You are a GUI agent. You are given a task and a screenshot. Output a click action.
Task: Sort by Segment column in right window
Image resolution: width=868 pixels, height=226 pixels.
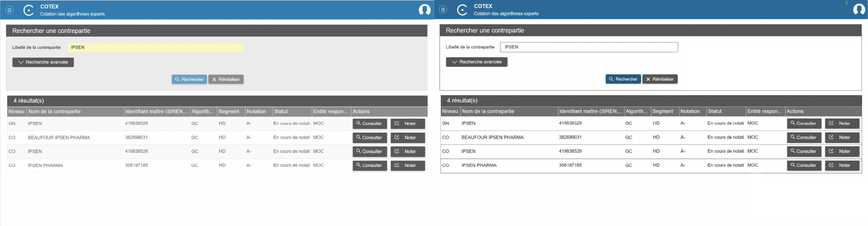(x=663, y=111)
